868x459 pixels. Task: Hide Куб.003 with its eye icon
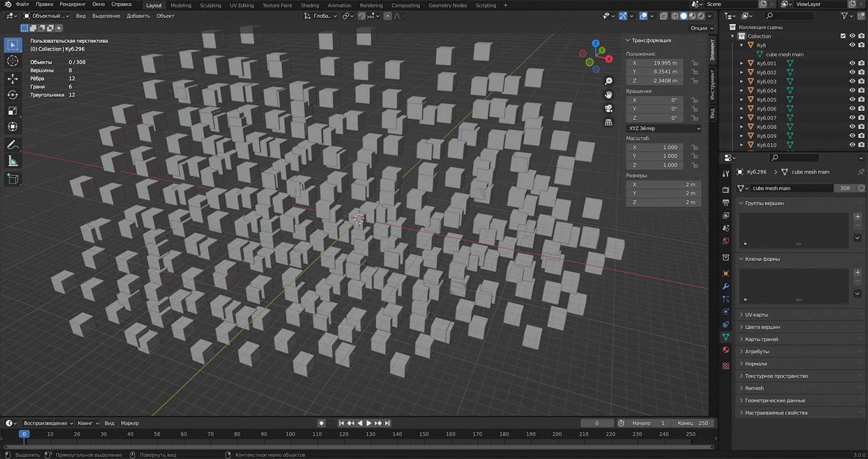(852, 81)
